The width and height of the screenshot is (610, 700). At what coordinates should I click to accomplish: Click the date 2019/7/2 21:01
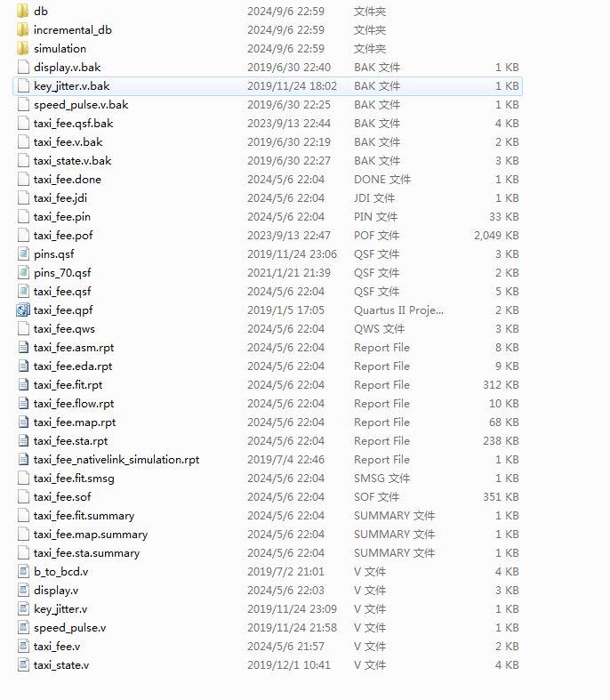[x=285, y=571]
